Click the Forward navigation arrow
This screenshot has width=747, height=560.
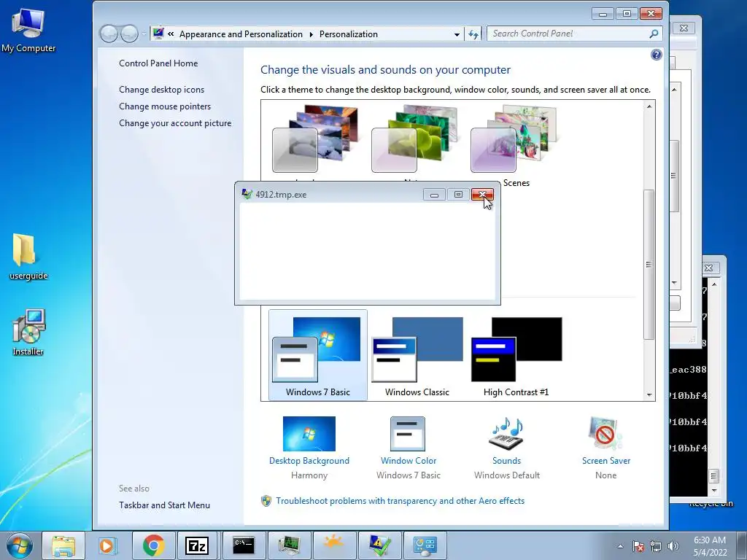pos(129,34)
